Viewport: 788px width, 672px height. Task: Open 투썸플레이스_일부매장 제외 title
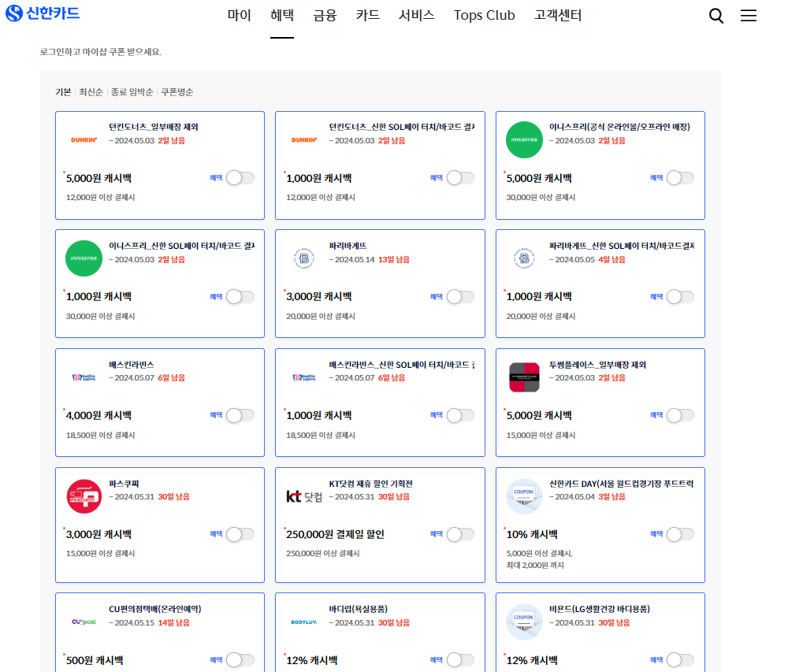[597, 365]
